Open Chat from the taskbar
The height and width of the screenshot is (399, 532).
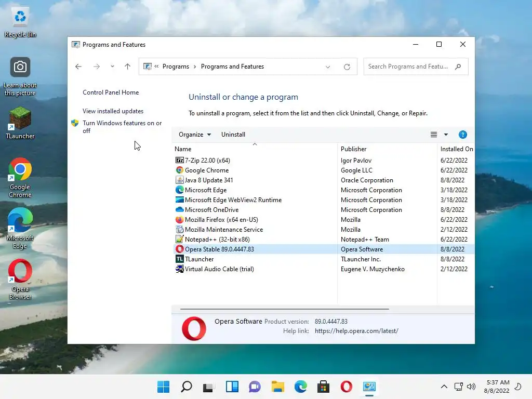(255, 387)
